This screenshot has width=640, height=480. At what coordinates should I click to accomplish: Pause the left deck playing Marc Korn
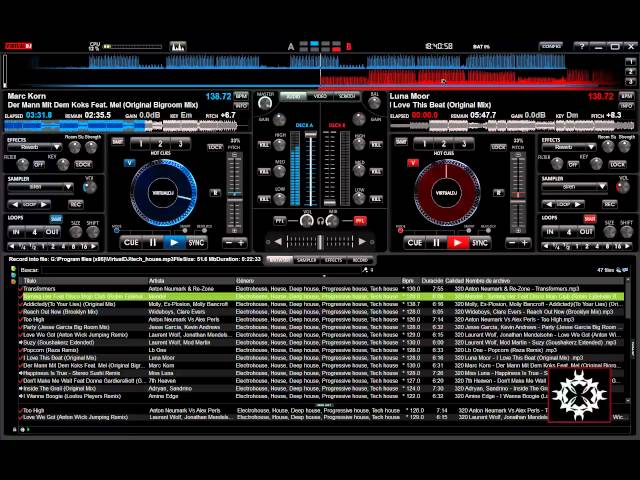click(x=153, y=242)
